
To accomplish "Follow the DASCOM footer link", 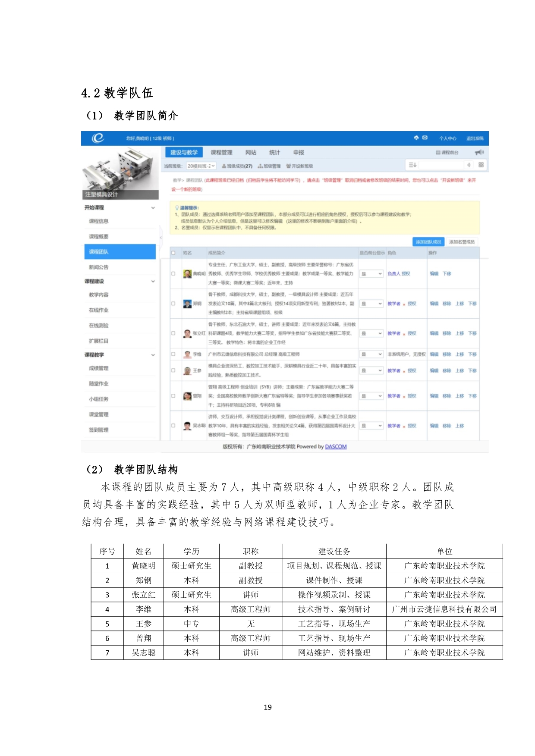I will (336, 447).
